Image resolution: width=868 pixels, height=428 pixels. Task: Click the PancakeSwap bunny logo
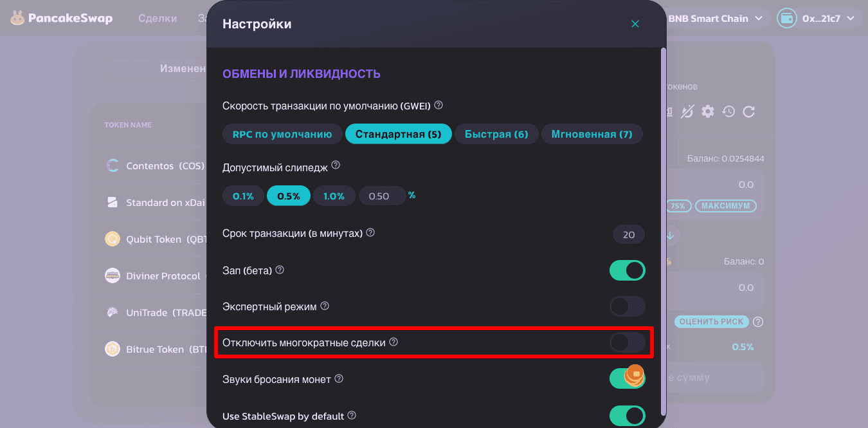(x=17, y=19)
